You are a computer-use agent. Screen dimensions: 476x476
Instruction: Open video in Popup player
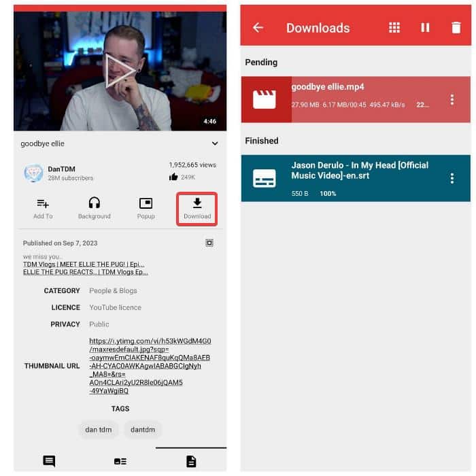146,208
